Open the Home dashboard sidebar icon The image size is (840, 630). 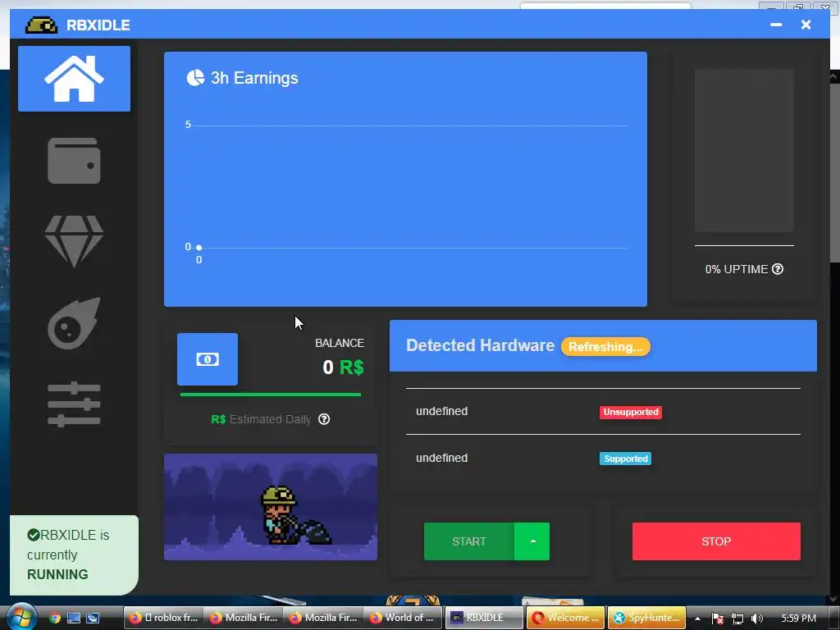(74, 79)
